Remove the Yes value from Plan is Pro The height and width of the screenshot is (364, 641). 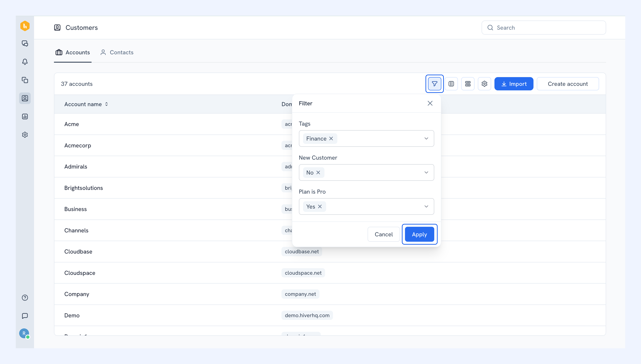click(x=320, y=206)
